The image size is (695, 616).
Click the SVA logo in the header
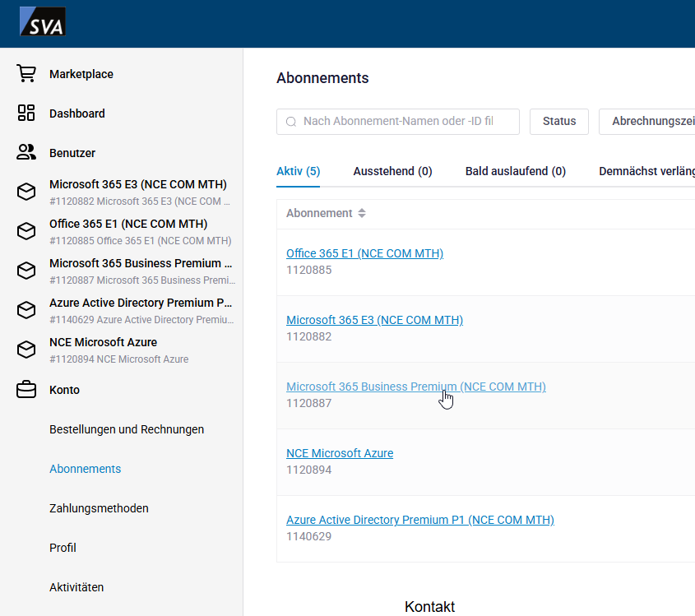(43, 21)
